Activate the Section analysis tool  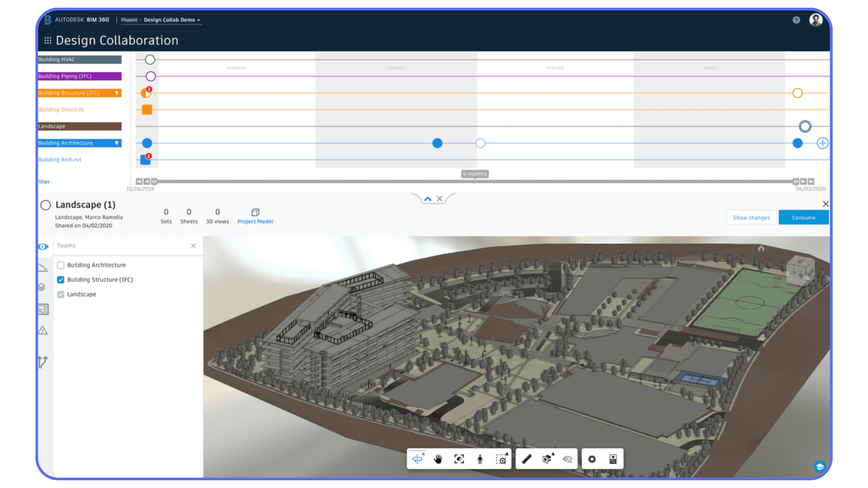pos(547,459)
